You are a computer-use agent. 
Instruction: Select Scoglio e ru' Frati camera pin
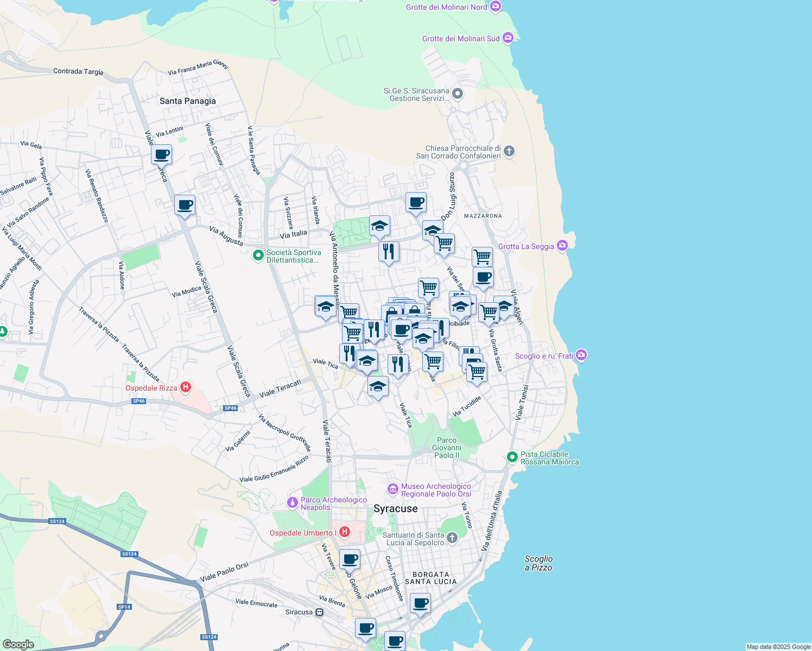click(x=582, y=355)
